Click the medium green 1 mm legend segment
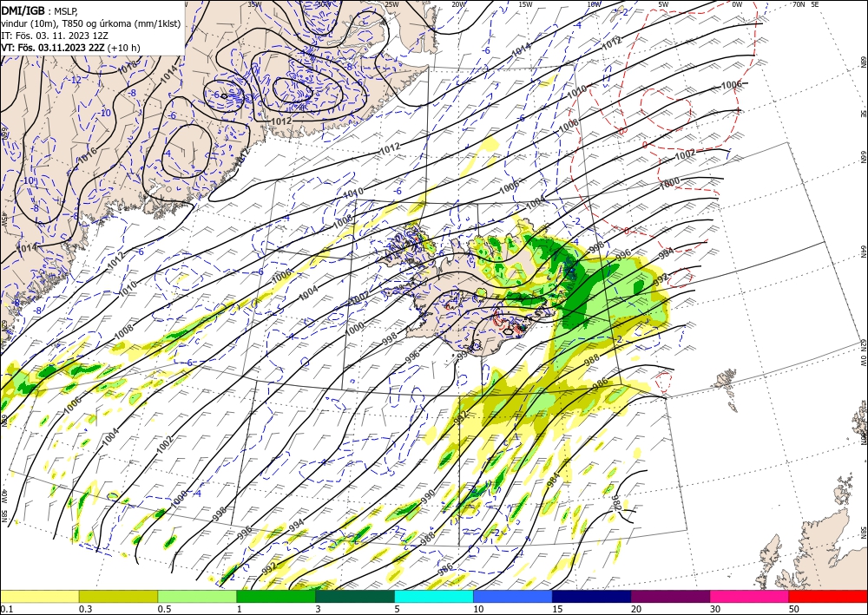 pos(276,596)
